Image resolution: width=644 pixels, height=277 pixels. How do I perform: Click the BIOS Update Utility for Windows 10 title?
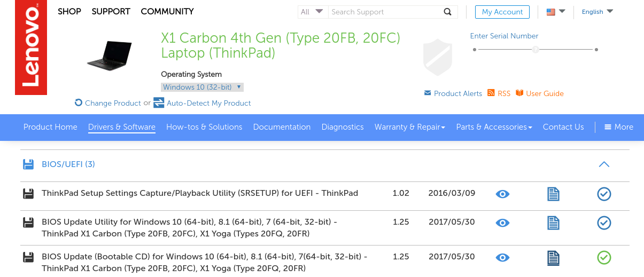(x=189, y=228)
